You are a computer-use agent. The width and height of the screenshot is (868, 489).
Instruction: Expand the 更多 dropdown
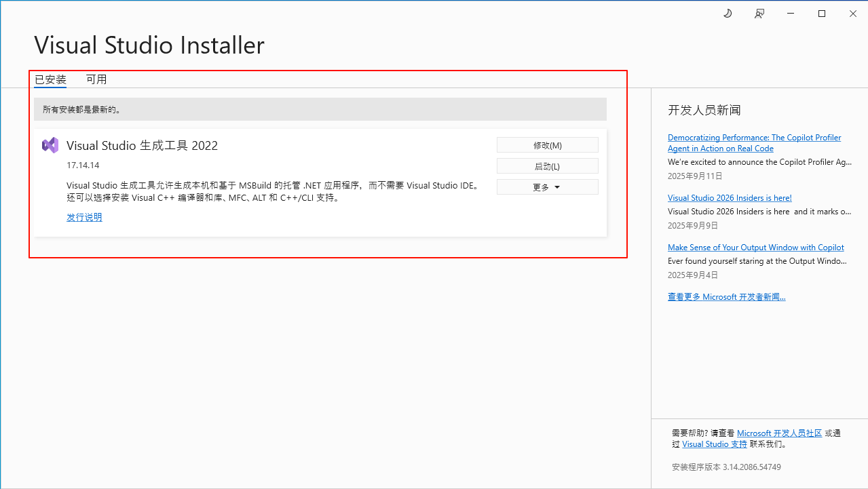pyautogui.click(x=548, y=187)
